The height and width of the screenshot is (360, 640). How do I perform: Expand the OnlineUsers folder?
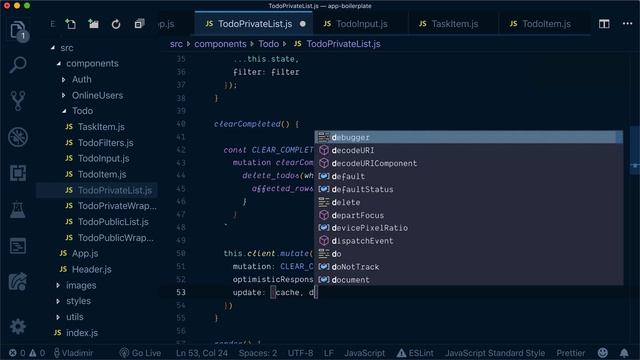(x=63, y=96)
